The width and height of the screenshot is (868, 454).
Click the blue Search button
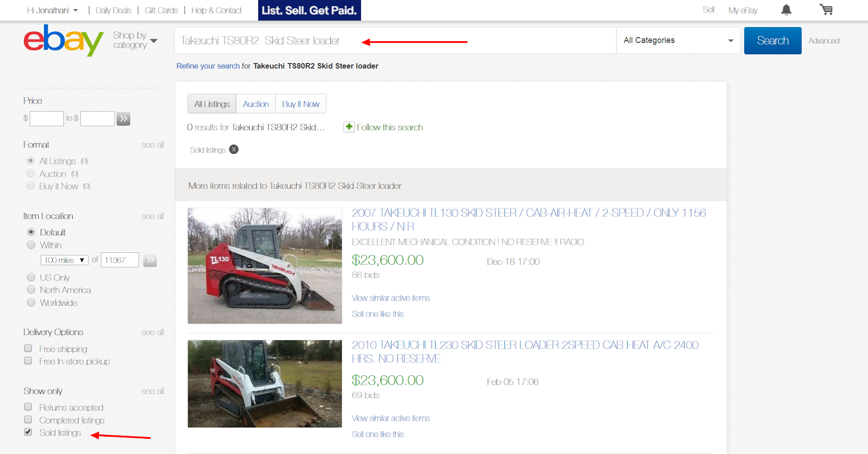(x=773, y=41)
